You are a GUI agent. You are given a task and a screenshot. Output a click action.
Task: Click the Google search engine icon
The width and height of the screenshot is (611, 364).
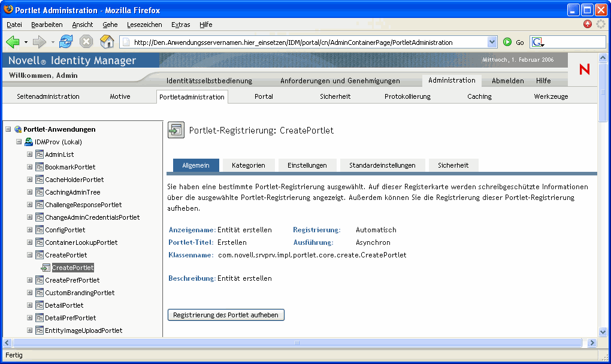538,42
